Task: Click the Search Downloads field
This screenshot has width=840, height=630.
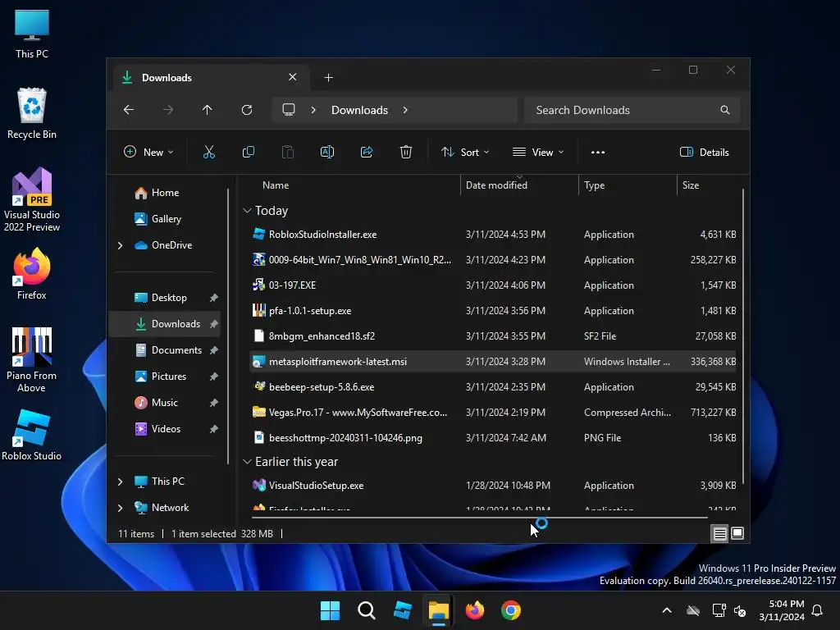Action: click(632, 110)
